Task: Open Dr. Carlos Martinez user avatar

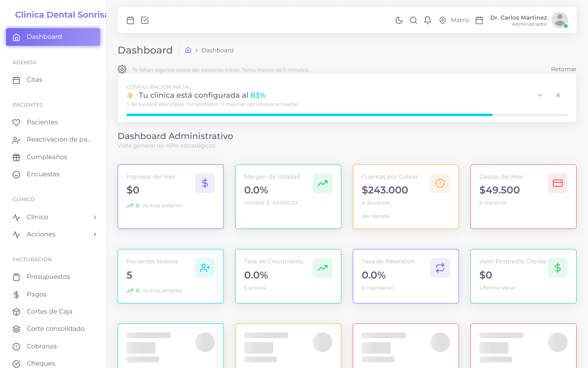Action: 560,20
